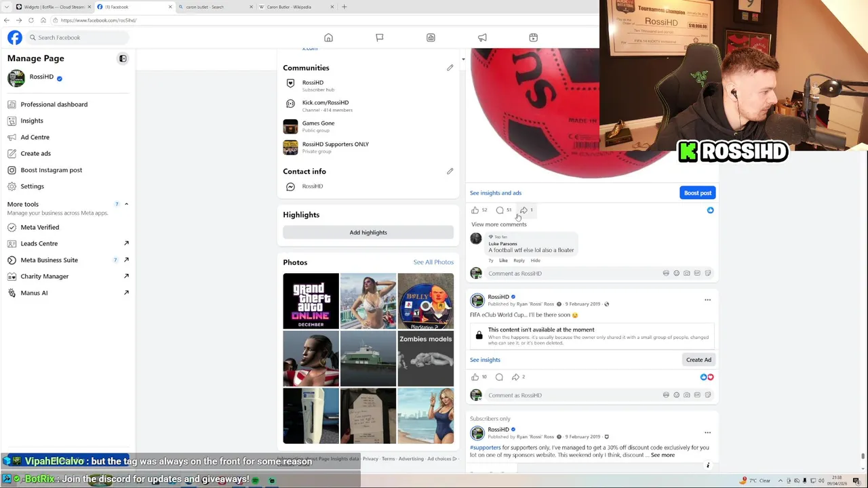
Task: Click the Create Ad button
Action: coord(698,360)
